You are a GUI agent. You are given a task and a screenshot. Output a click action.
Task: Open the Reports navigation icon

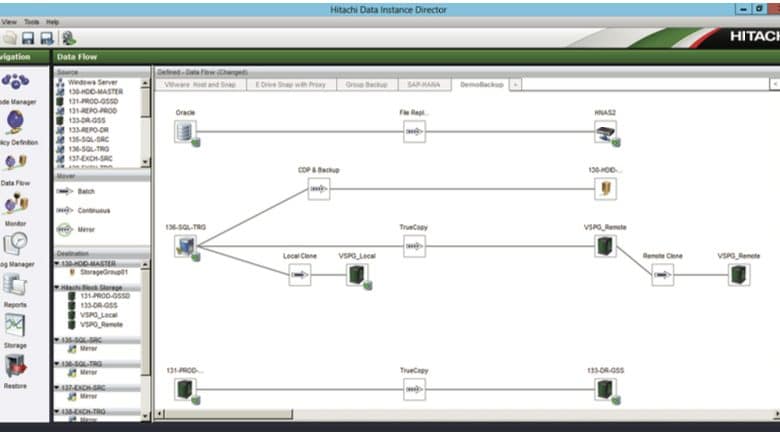tap(15, 285)
